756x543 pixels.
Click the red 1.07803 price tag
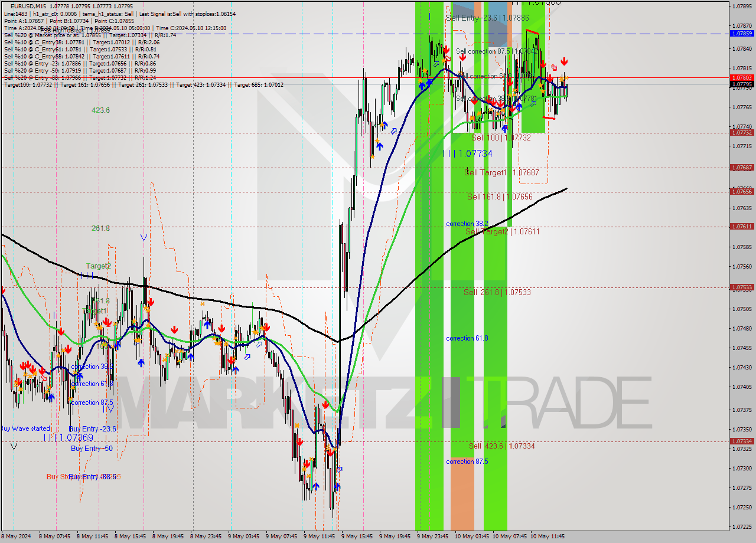tap(742, 77)
